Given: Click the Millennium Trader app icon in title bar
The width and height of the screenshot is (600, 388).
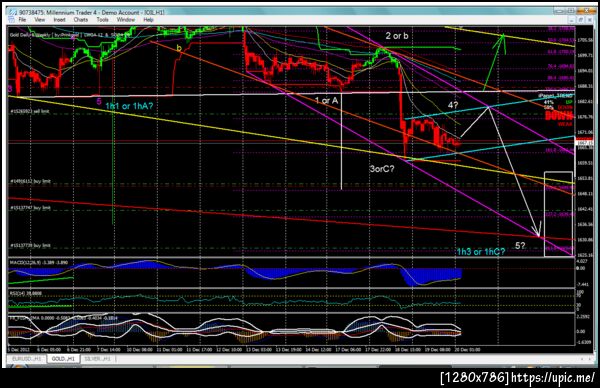Looking at the screenshot, I should (x=13, y=12).
